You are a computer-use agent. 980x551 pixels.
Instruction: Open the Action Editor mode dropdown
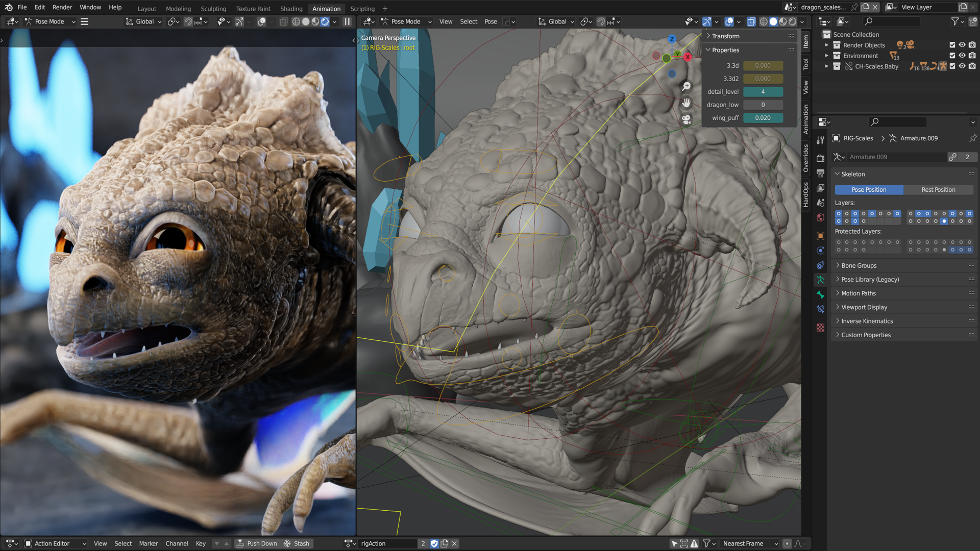tap(55, 543)
